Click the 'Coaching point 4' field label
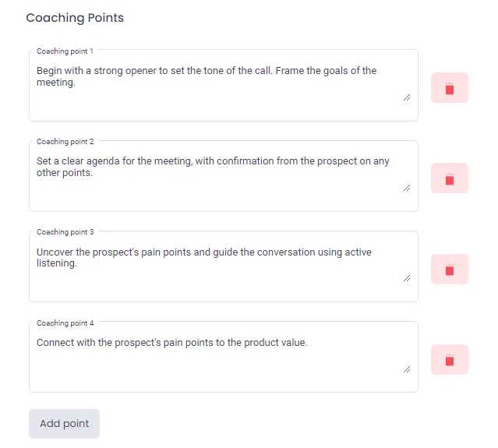 click(x=65, y=323)
